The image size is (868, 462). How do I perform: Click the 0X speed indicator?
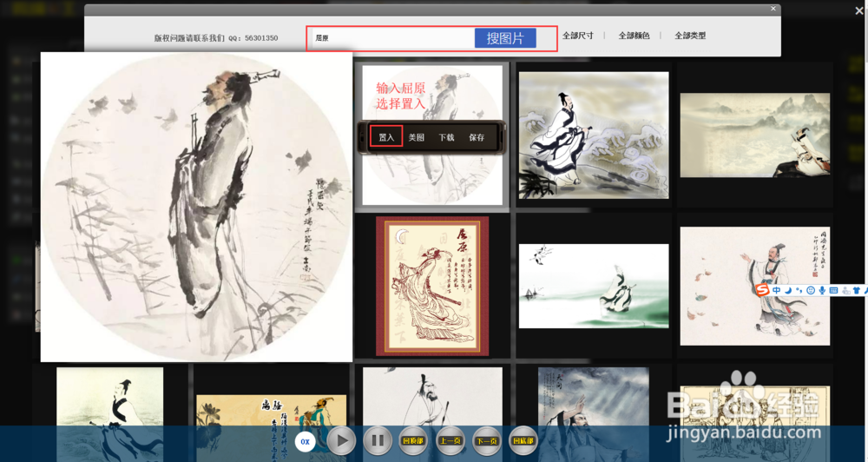305,441
